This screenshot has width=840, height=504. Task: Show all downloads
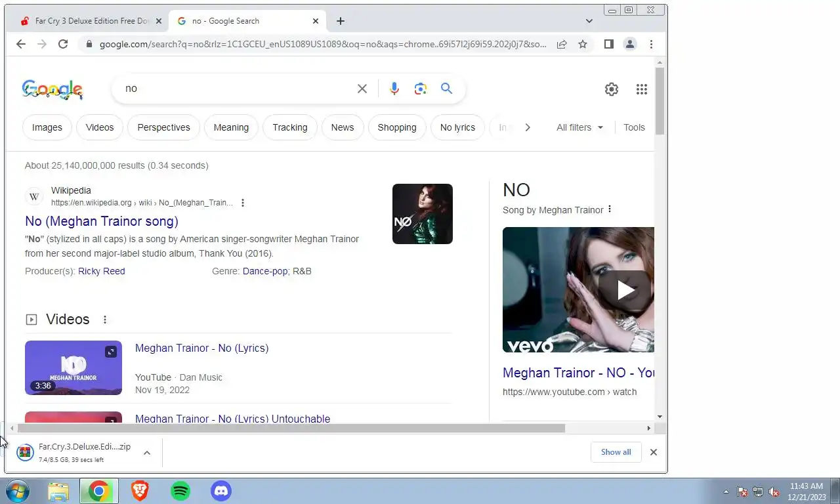[616, 452]
